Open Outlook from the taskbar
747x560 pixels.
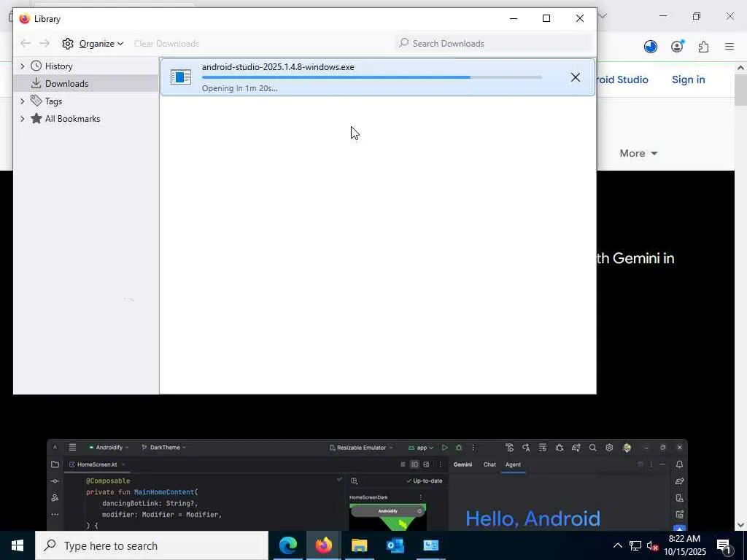click(395, 545)
